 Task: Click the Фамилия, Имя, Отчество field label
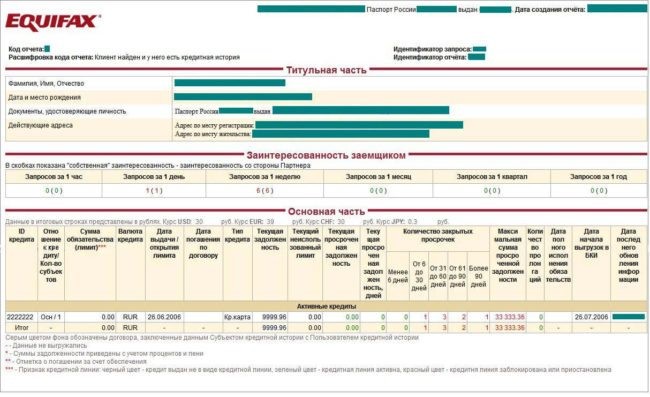click(x=46, y=83)
